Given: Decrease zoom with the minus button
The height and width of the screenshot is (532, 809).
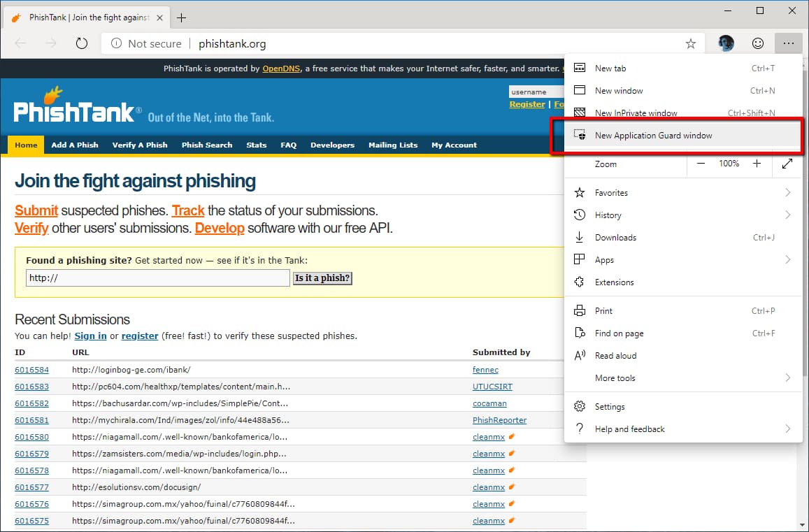Looking at the screenshot, I should (701, 164).
